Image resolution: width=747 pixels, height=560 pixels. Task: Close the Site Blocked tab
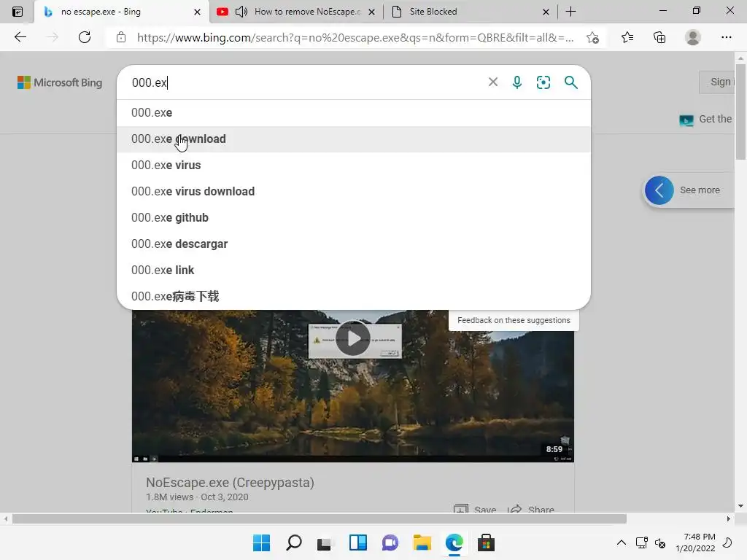point(546,12)
